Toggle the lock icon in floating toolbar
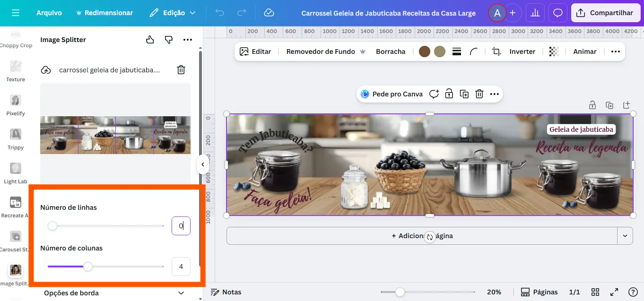Screen dimensions: 644x301 449,94
